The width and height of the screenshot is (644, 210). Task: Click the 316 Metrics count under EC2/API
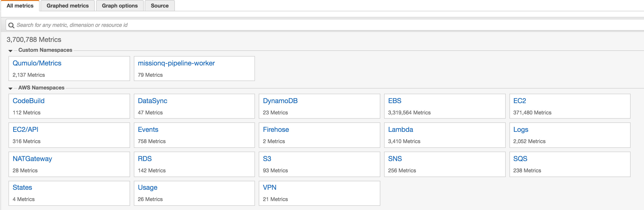[26, 141]
